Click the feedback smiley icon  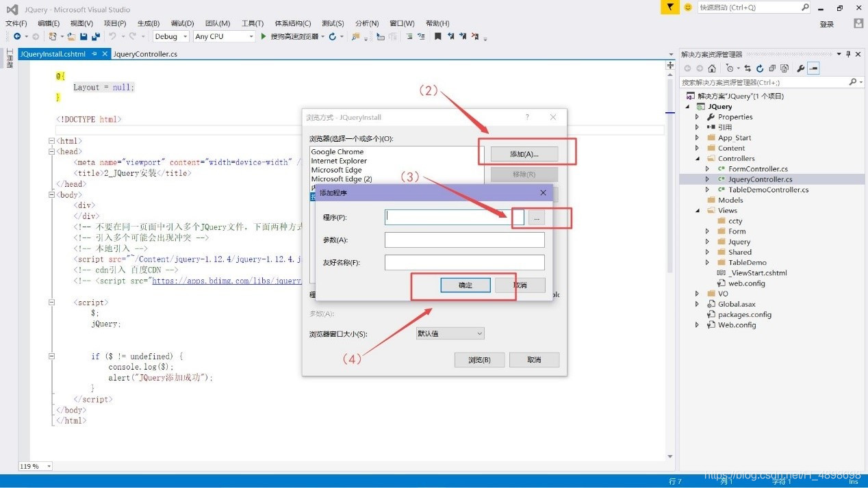point(687,7)
